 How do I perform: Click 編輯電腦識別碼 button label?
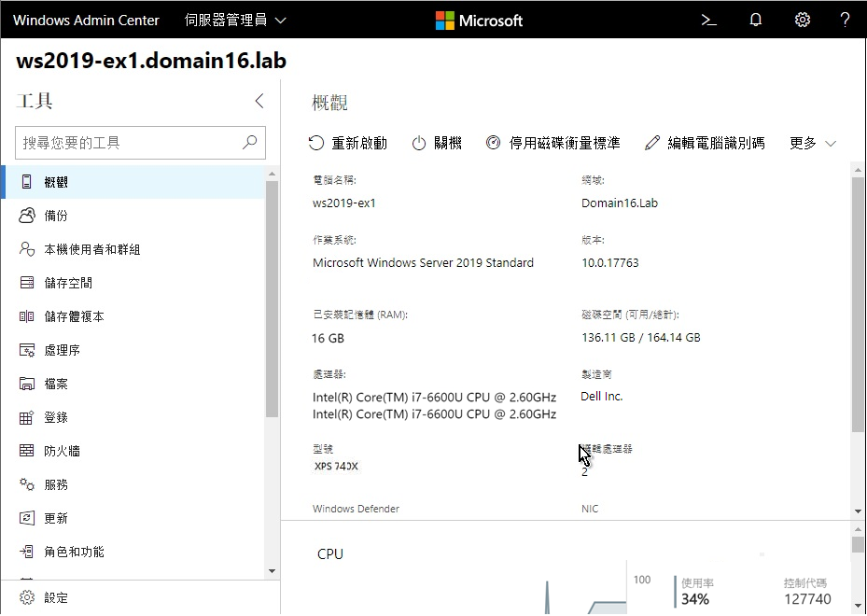716,143
